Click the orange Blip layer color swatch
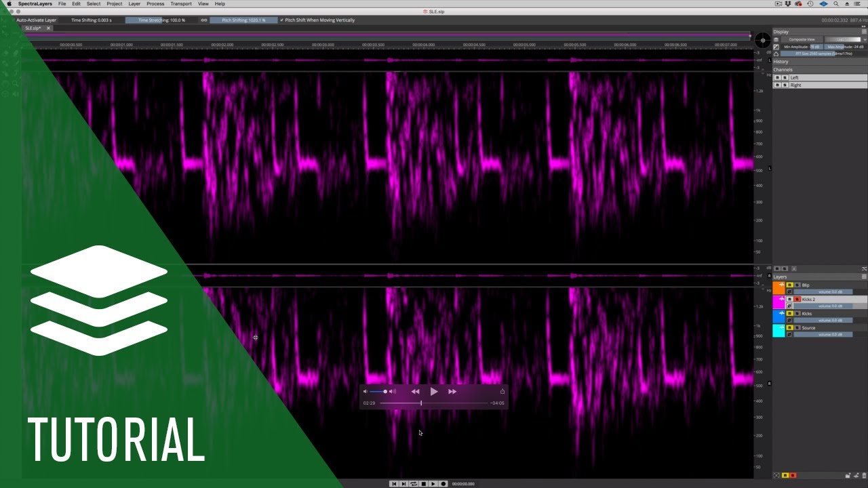 click(778, 288)
